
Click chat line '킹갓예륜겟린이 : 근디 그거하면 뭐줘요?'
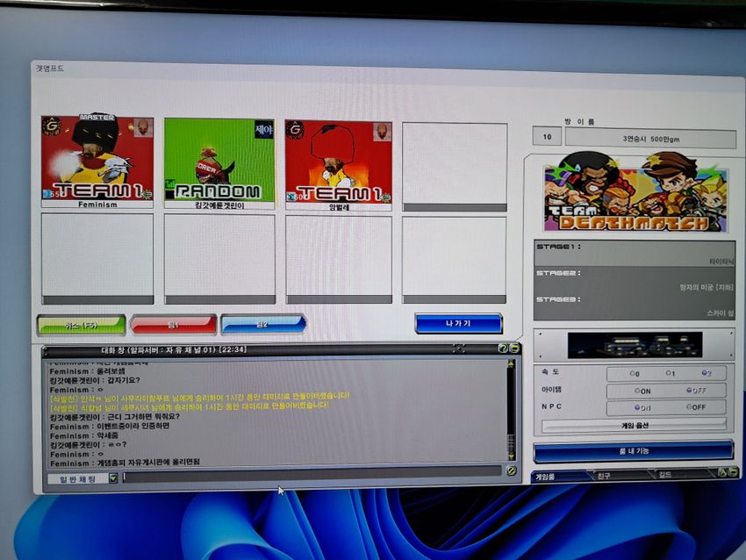pos(115,417)
